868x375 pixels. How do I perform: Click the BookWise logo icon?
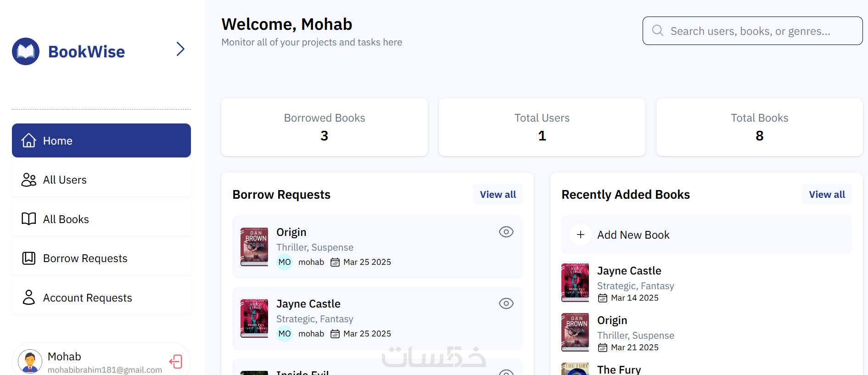point(26,51)
